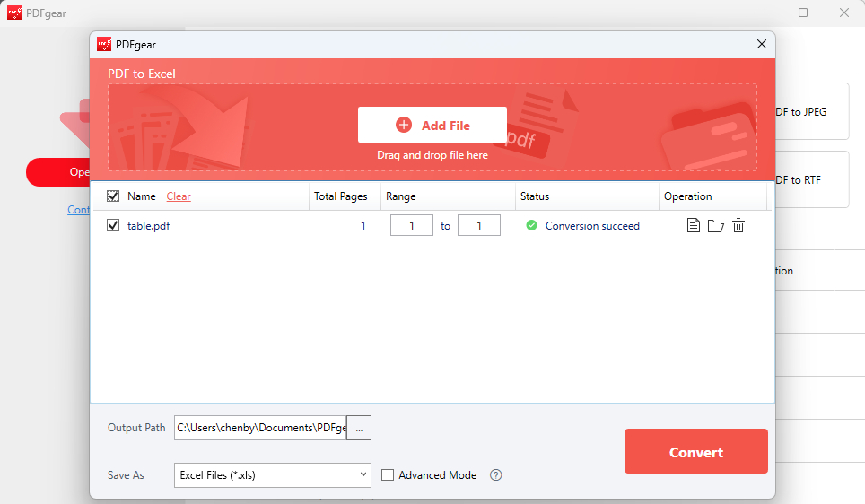The image size is (865, 504).
Task: Click the range end page field
Action: coord(479,225)
